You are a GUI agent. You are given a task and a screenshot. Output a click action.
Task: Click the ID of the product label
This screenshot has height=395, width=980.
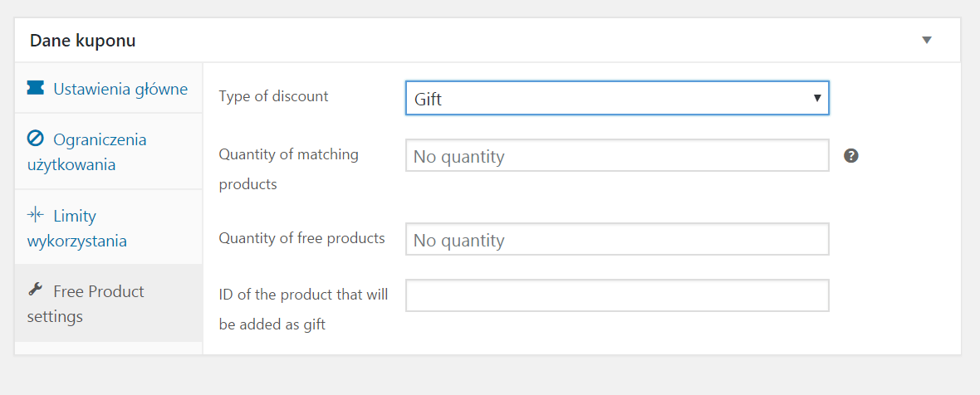(x=304, y=310)
